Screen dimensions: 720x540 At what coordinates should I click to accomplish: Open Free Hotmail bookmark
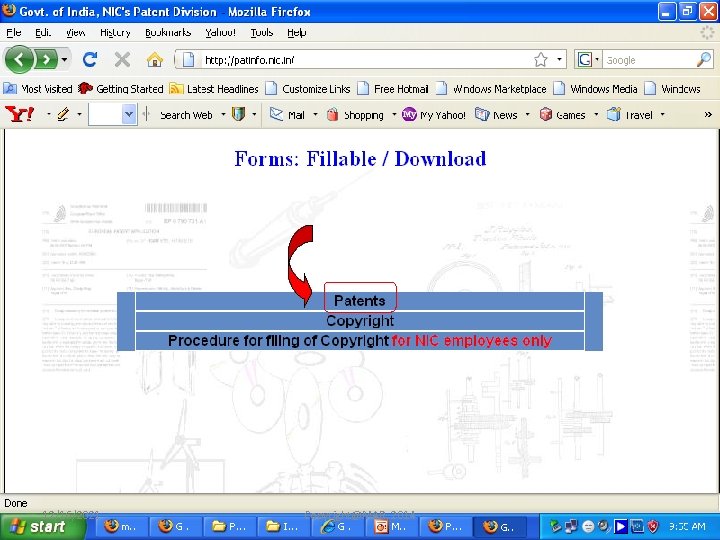click(x=393, y=89)
